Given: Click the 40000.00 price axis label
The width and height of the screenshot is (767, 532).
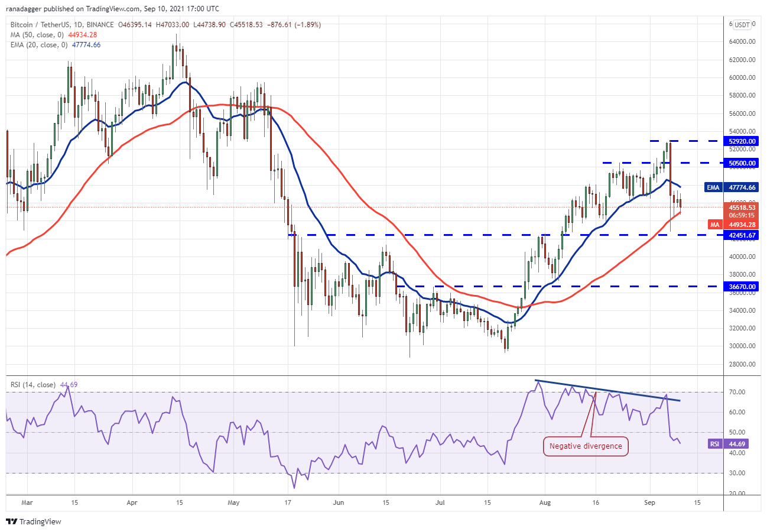Looking at the screenshot, I should pyautogui.click(x=743, y=257).
